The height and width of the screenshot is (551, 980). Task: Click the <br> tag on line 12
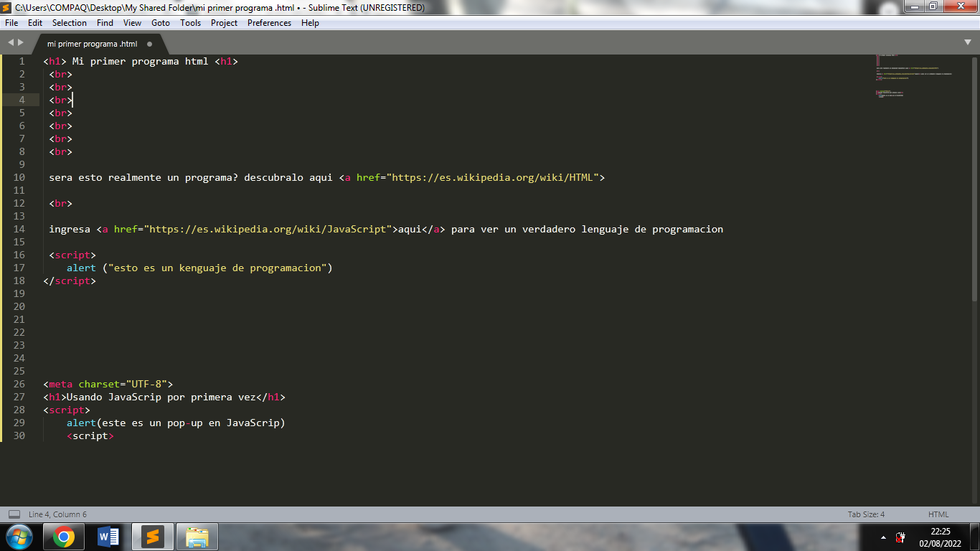(60, 203)
